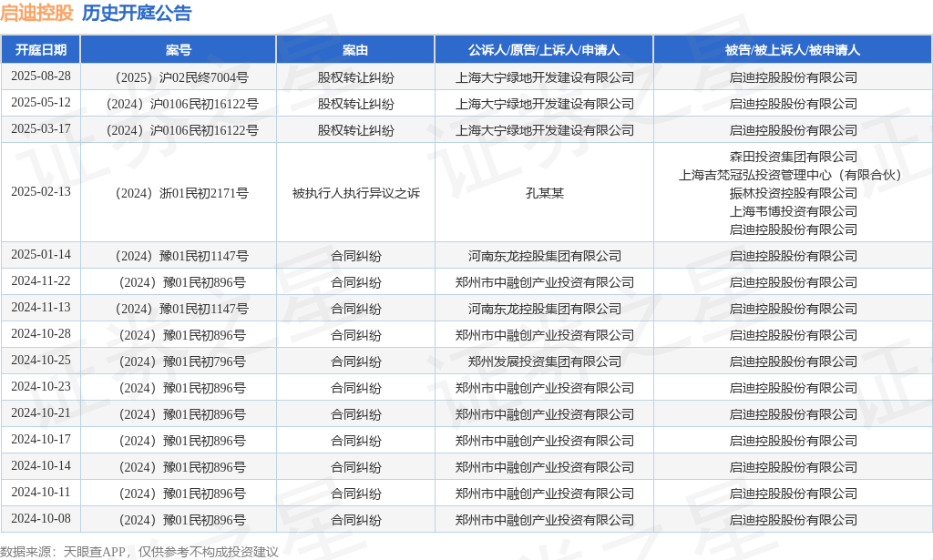Click 启迪控股股份有限公司 in the 2025-02-13 row

coord(793,229)
